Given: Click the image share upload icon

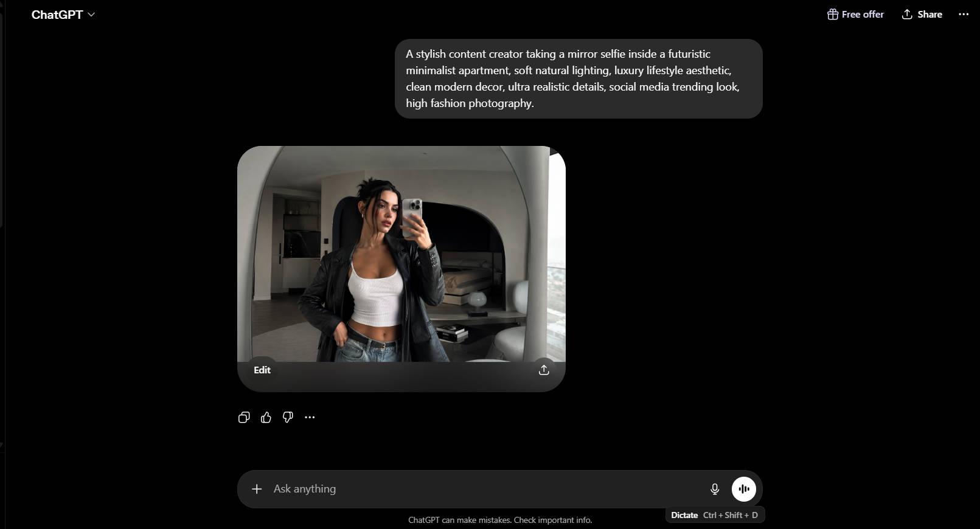Looking at the screenshot, I should click(544, 370).
